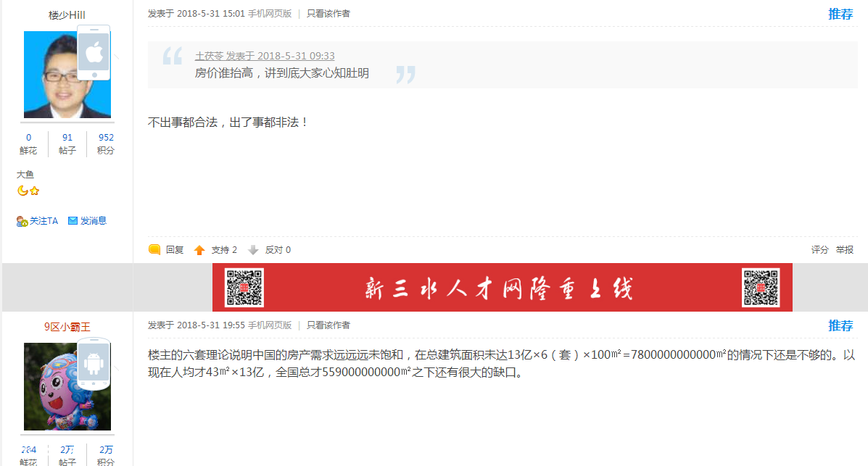Report the first post using 举报
This screenshot has width=868, height=466.
844,250
